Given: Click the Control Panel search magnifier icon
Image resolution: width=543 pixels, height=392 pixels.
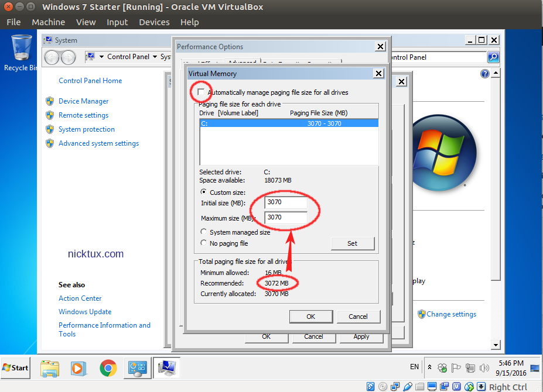Looking at the screenshot, I should point(493,57).
